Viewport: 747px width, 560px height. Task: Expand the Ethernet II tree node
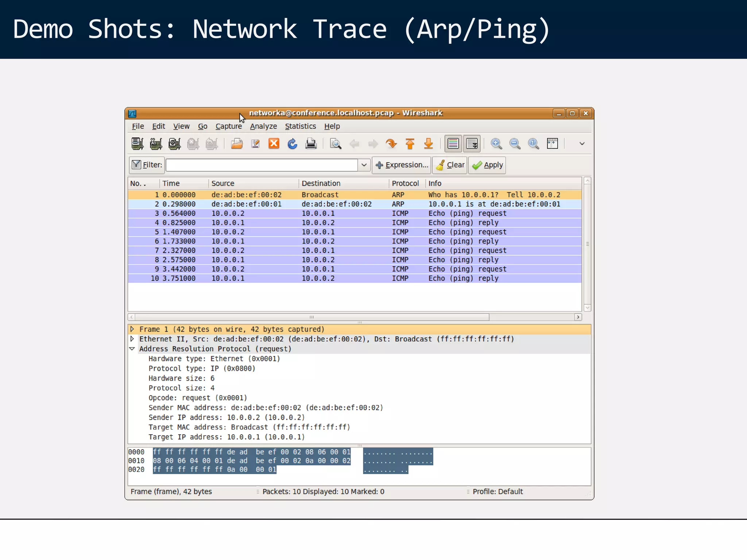tap(132, 339)
